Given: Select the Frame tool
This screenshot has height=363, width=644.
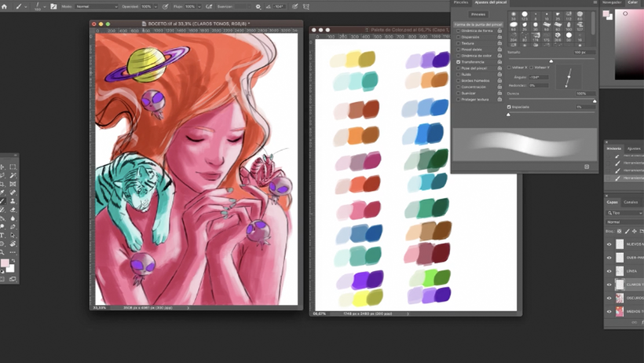Looking at the screenshot, I should 13,184.
